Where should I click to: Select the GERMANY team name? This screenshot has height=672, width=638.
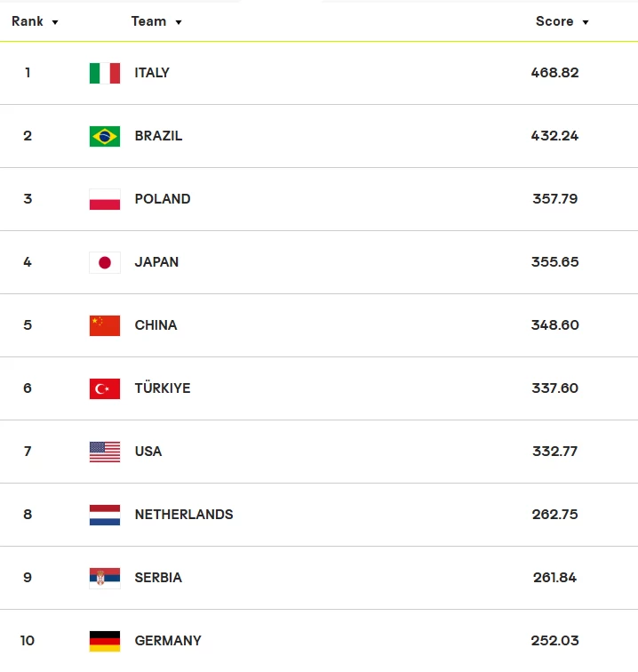tap(168, 641)
